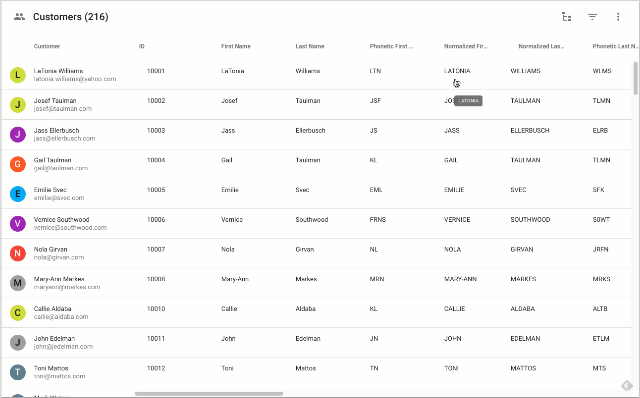Click LaTonia Williams' yellow L avatar
Image resolution: width=640 pixels, height=398 pixels.
[x=18, y=75]
